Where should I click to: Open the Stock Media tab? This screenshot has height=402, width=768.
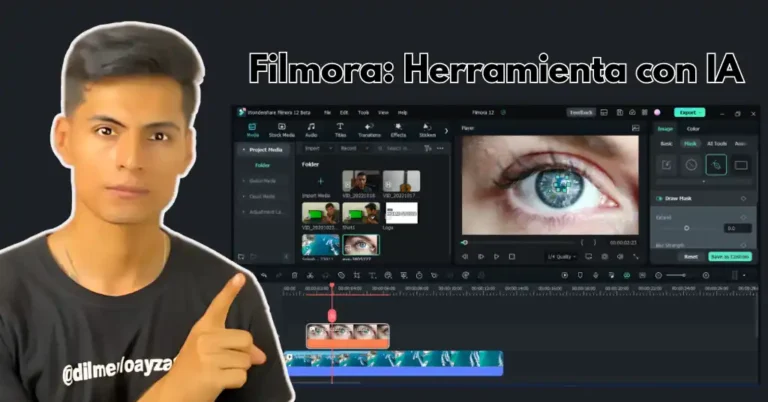pyautogui.click(x=282, y=130)
